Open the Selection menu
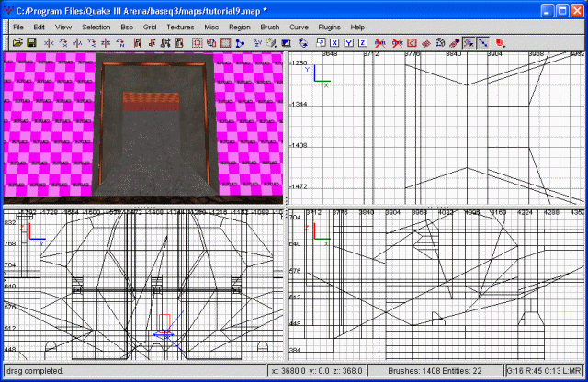 click(x=96, y=27)
